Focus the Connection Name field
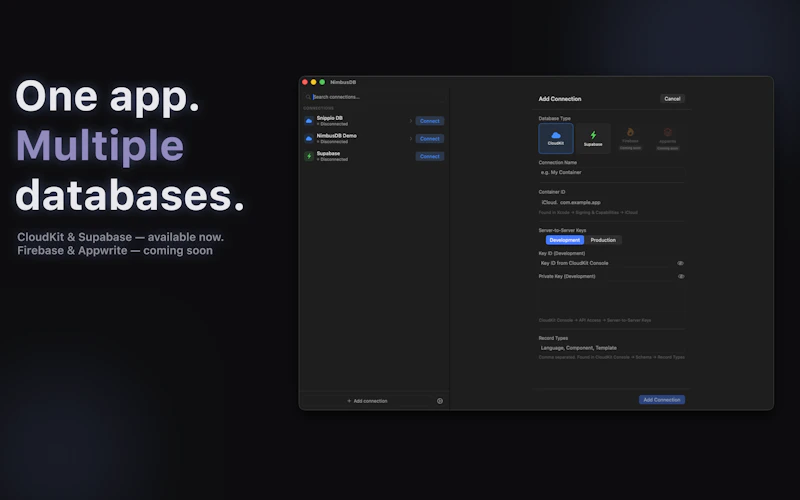 coord(611,172)
